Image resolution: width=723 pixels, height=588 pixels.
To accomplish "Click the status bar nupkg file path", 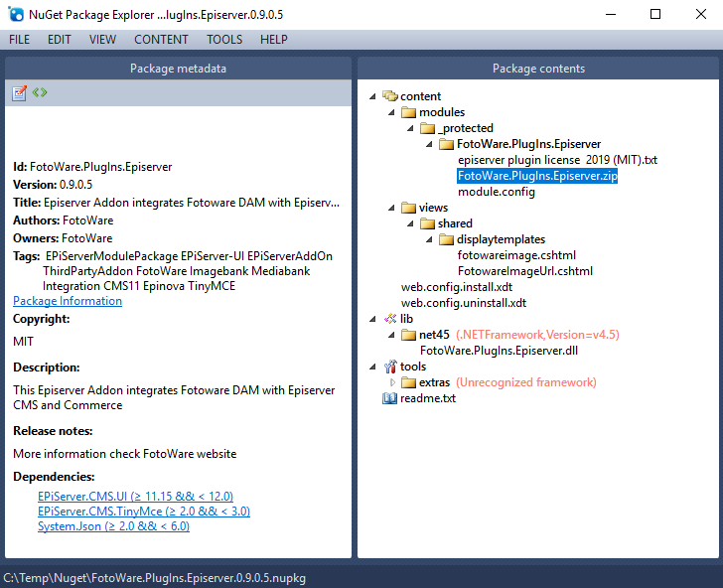I will (155, 578).
